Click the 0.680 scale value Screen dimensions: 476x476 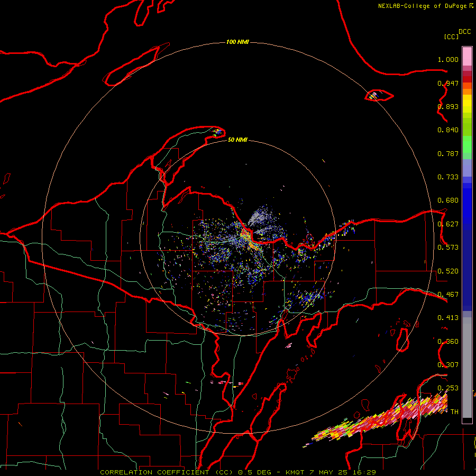pos(448,200)
